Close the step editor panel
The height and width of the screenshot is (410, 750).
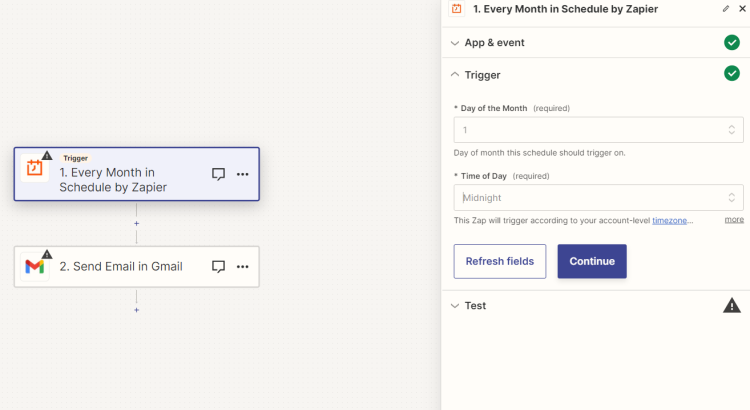[x=742, y=8]
